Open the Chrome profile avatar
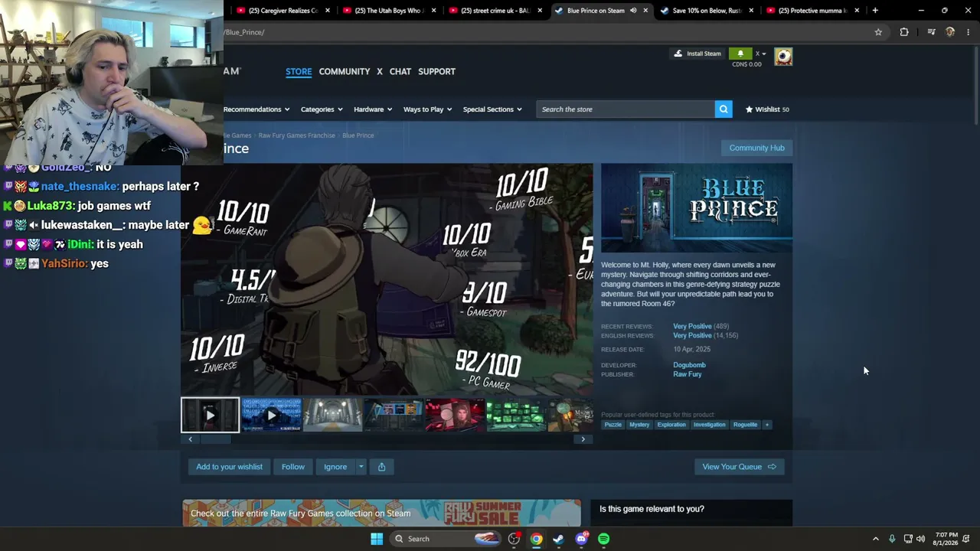This screenshot has height=551, width=980. pyautogui.click(x=950, y=32)
